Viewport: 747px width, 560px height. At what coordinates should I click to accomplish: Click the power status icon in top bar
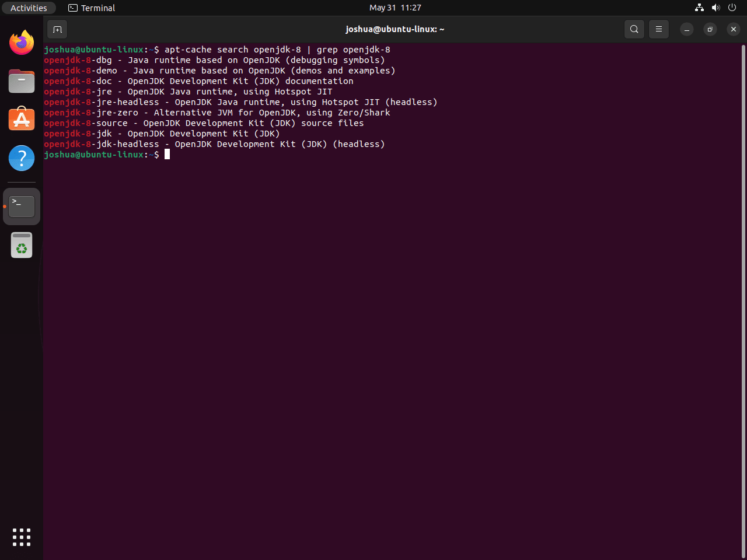[x=732, y=8]
